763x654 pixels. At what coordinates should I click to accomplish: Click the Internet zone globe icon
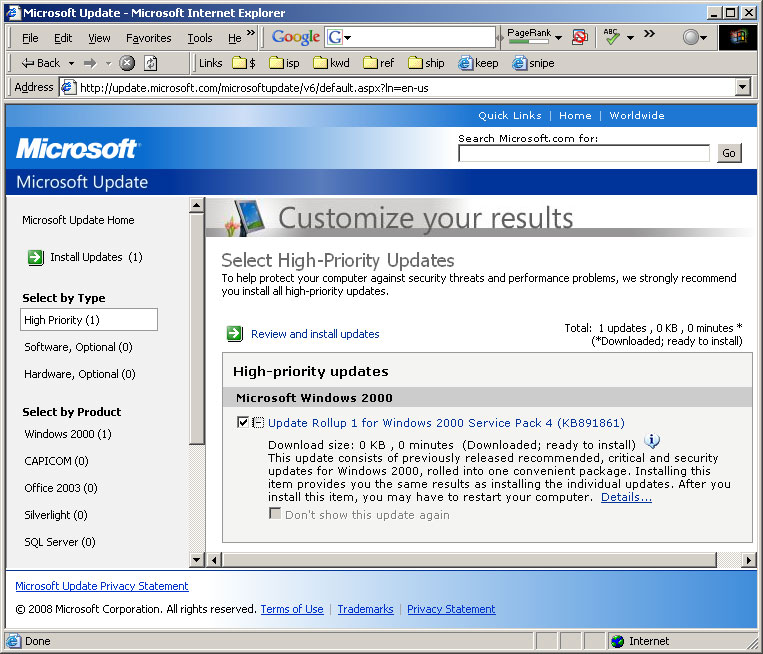click(618, 641)
